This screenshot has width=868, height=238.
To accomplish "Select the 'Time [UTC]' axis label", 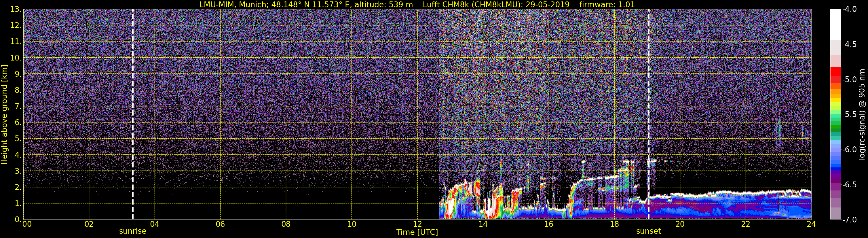I will (417, 232).
